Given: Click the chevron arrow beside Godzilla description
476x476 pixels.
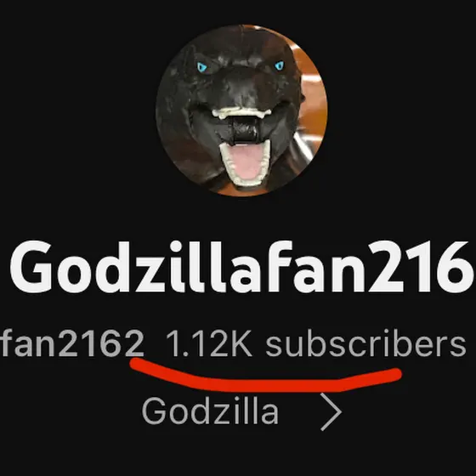Looking at the screenshot, I should 331,412.
